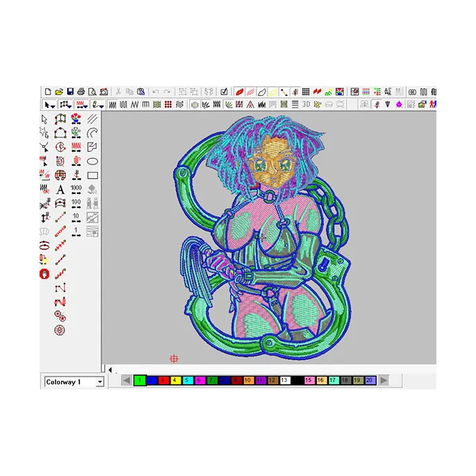Click the 1000 stitches travel icon

point(76,190)
